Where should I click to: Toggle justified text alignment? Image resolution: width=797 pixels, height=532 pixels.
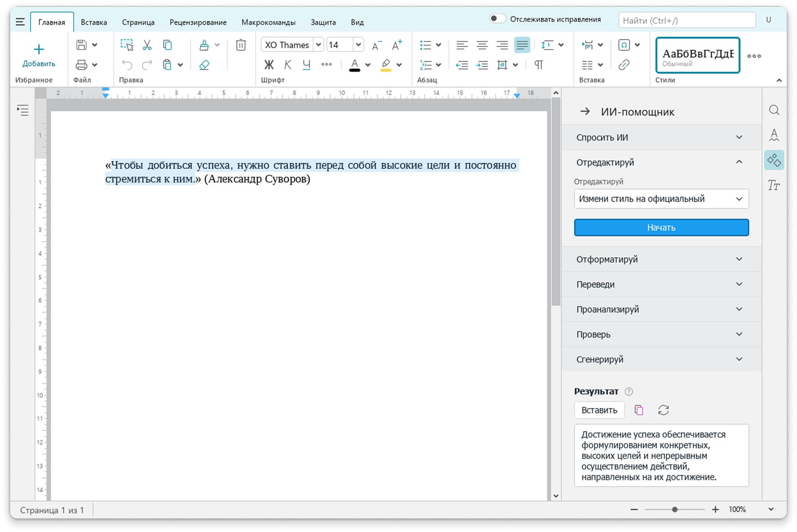pos(522,45)
